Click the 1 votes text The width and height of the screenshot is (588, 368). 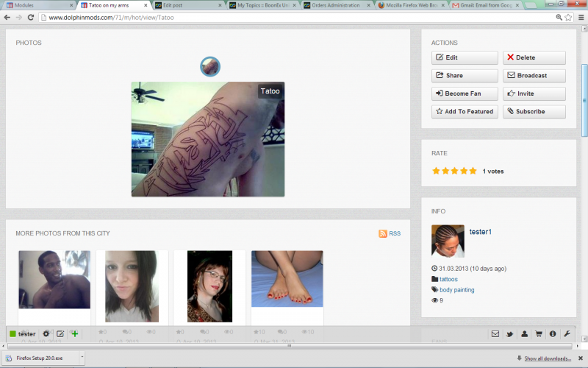point(492,171)
